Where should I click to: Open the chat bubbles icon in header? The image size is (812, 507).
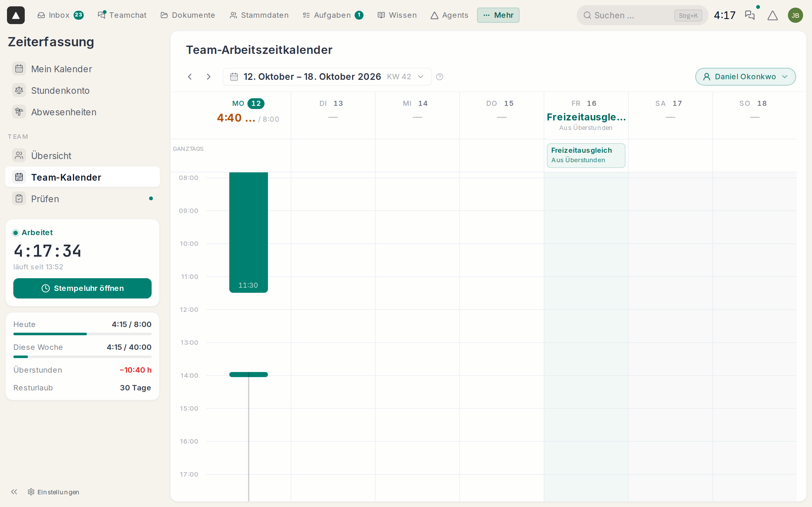pyautogui.click(x=750, y=15)
